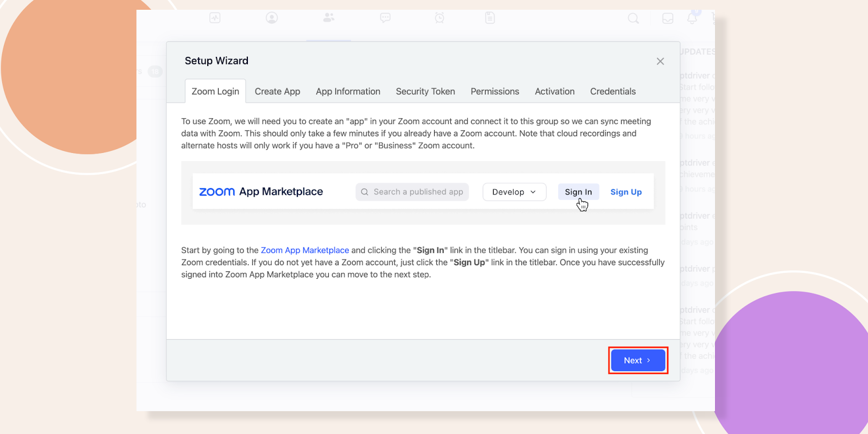Open the alarm clock icon in background
Viewport: 868px width, 434px height.
439,18
